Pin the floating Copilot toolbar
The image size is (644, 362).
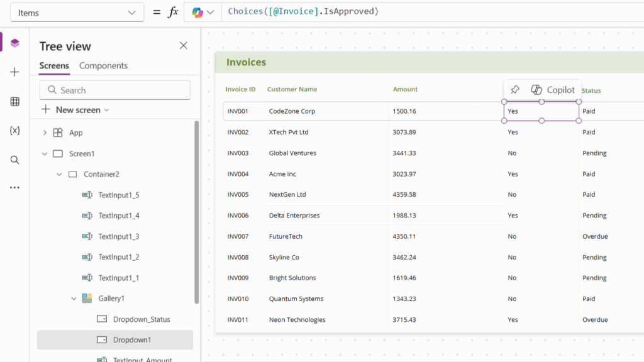point(515,89)
